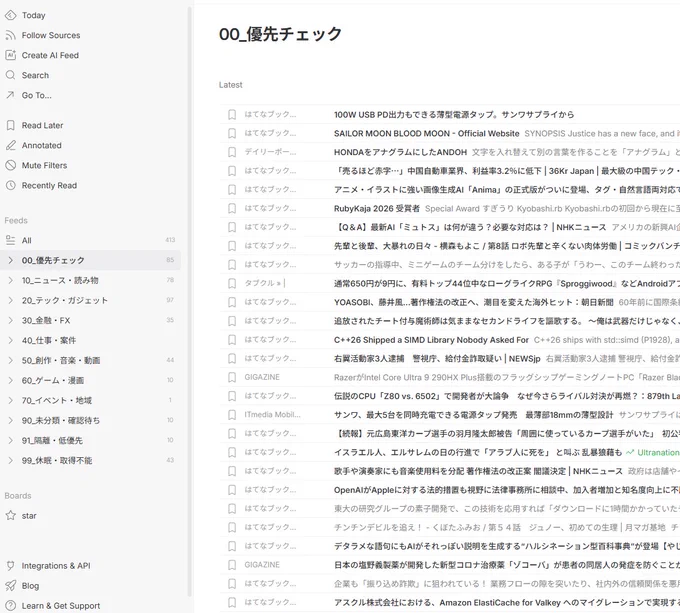Expand the 10_ニュース・読み物 folder chevron
The width and height of the screenshot is (680, 613).
pyautogui.click(x=10, y=280)
